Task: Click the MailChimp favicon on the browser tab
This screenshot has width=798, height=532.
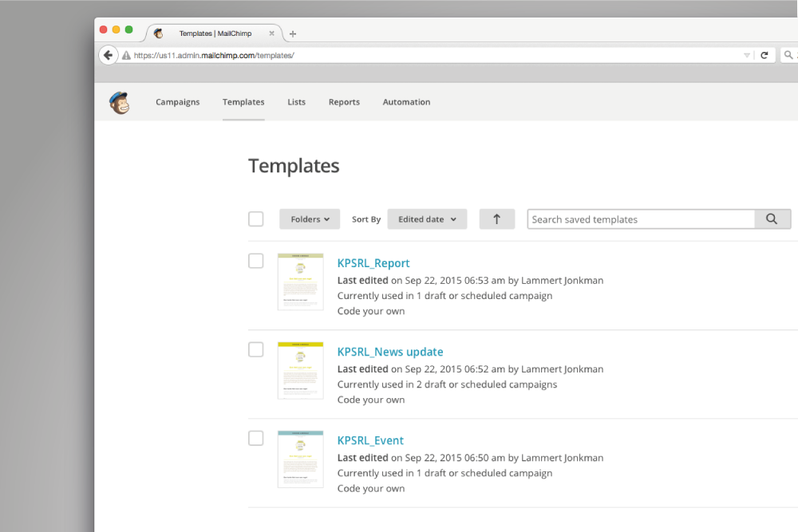Action: tap(159, 33)
